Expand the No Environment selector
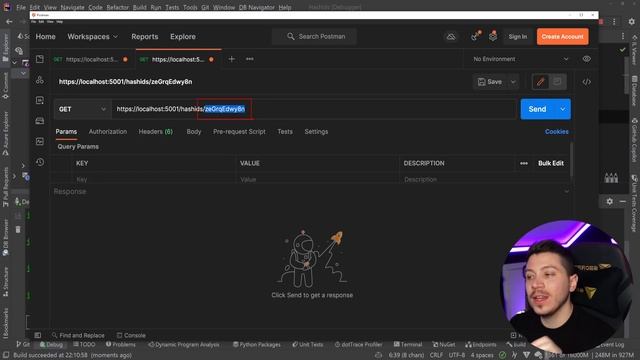The height and width of the screenshot is (360, 640). [520, 59]
